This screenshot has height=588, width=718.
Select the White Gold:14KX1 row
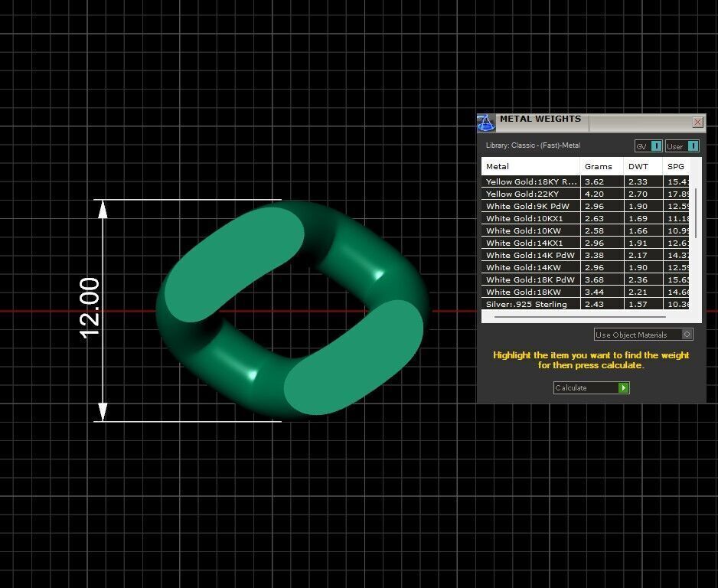point(586,243)
